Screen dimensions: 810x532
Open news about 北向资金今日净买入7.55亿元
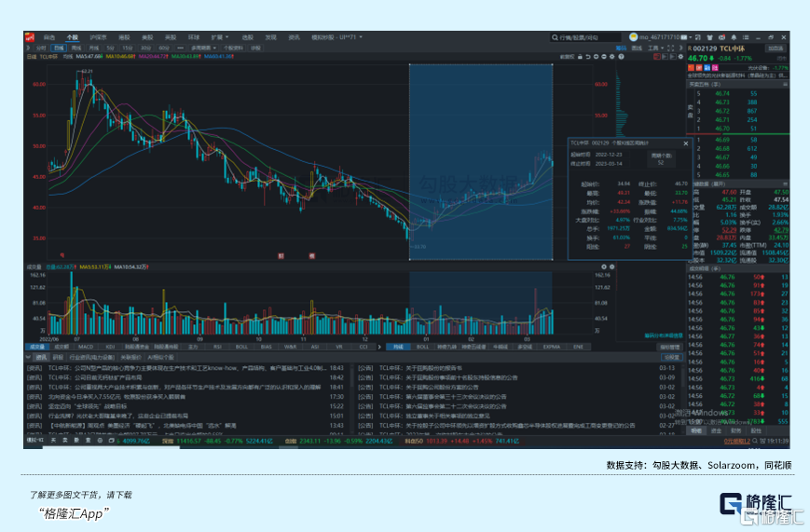[117, 397]
